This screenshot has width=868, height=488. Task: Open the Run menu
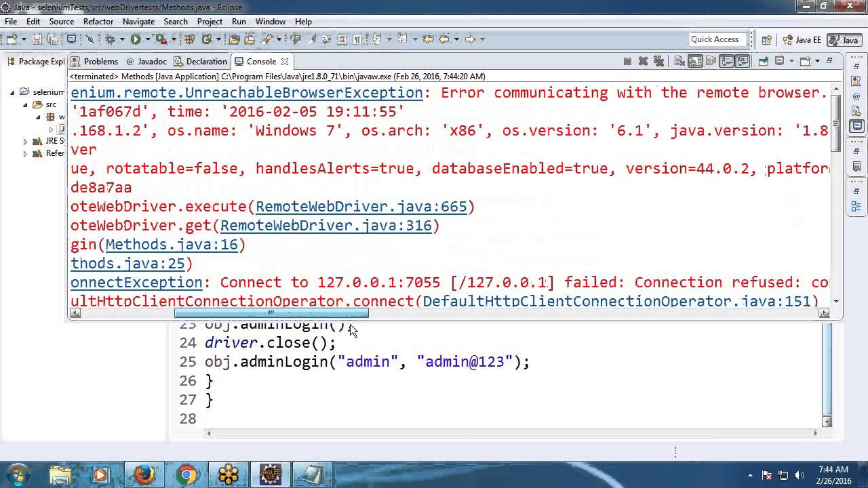[239, 22]
